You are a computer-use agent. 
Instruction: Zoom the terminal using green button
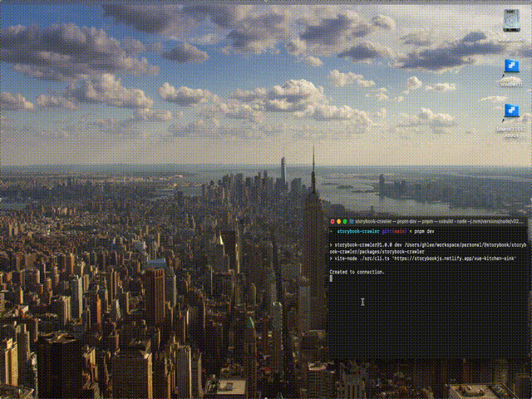pyautogui.click(x=344, y=222)
